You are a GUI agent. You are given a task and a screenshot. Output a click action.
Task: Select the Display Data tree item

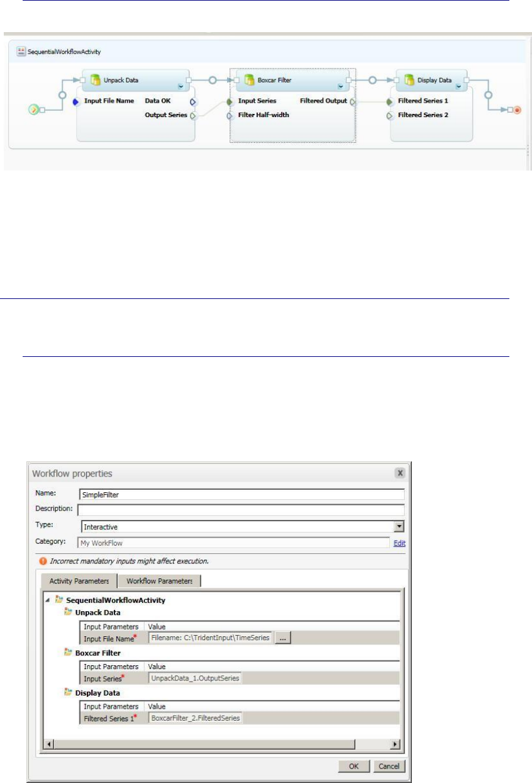point(98,692)
